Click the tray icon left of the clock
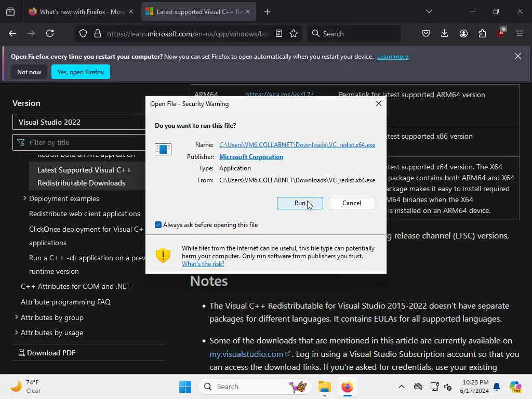532x399 pixels. pyautogui.click(x=448, y=387)
